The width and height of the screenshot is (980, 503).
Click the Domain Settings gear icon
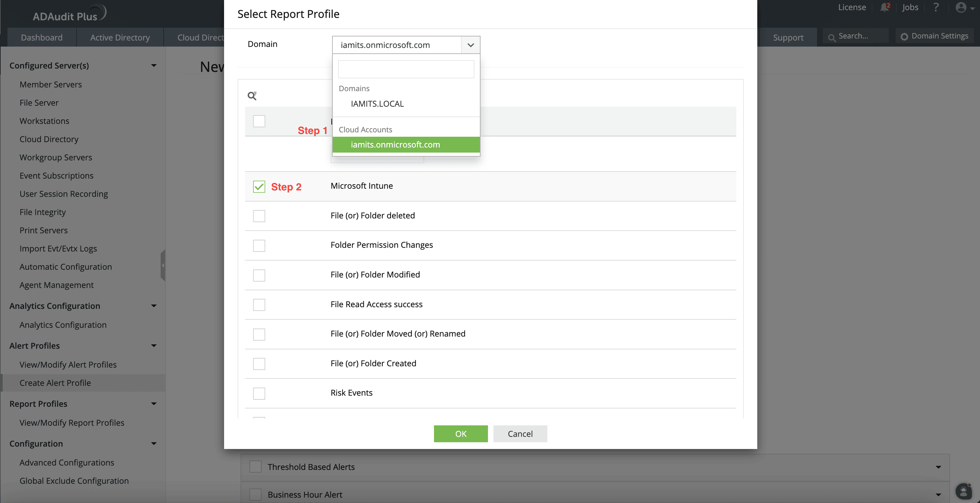904,36
